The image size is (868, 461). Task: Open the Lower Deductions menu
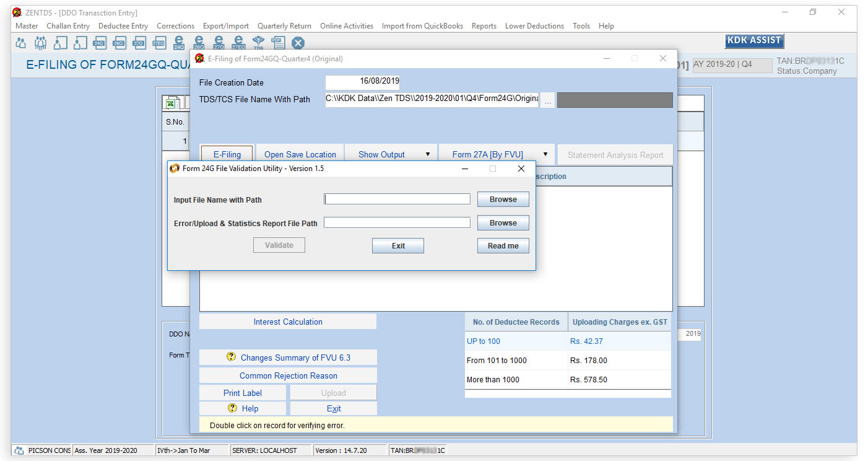click(535, 26)
